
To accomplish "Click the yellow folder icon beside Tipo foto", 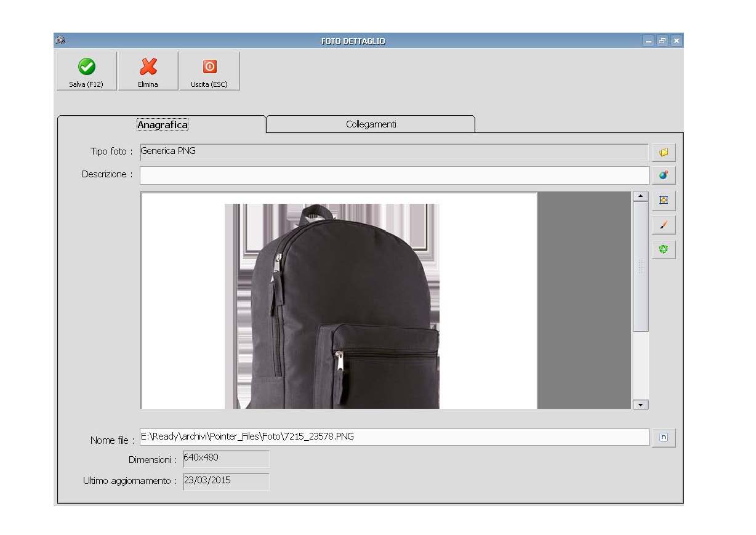I will [x=664, y=152].
